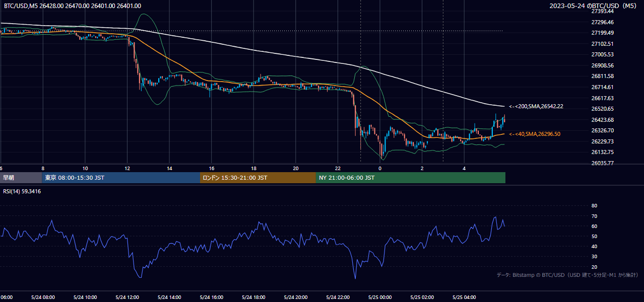644x302 pixels.
Task: Click price axis value 26811.58
Action: (602, 76)
